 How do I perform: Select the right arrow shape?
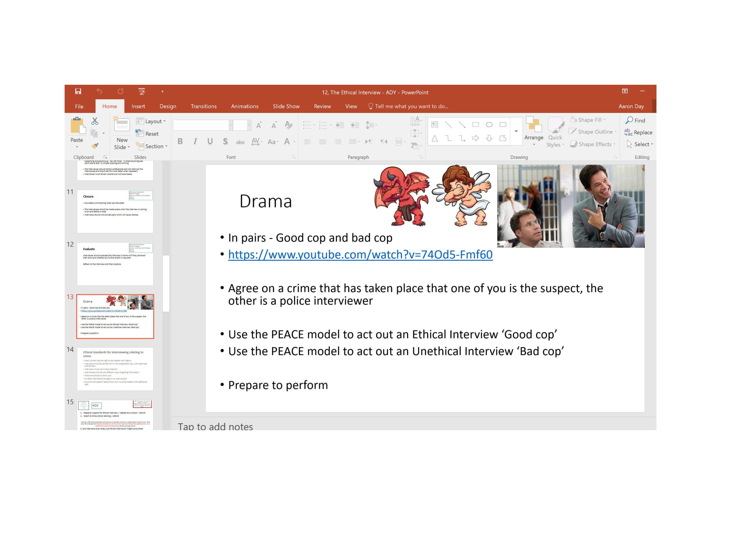[475, 138]
